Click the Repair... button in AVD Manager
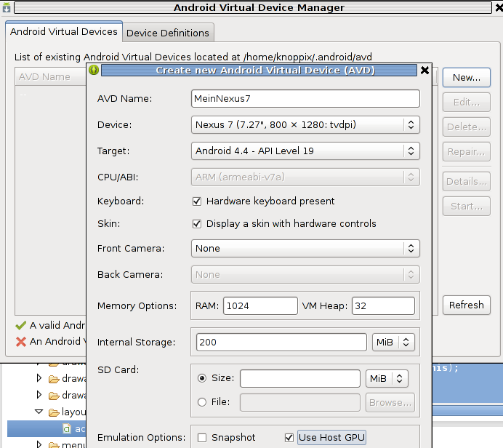Viewport: 503px width, 448px height. (x=467, y=151)
